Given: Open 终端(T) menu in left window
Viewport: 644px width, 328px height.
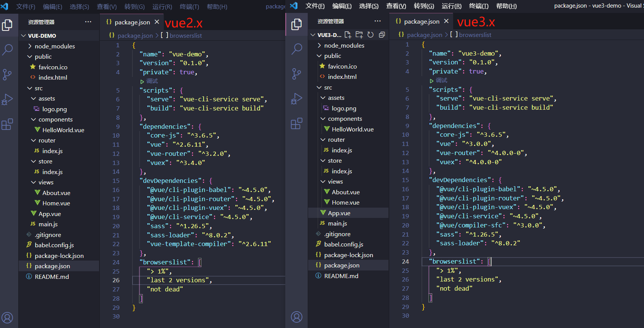Looking at the screenshot, I should (189, 7).
